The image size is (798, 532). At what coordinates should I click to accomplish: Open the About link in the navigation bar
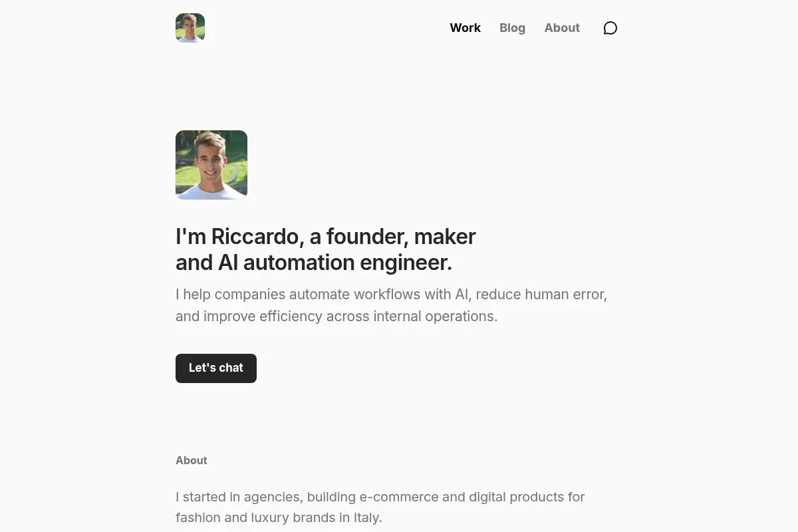click(x=562, y=28)
